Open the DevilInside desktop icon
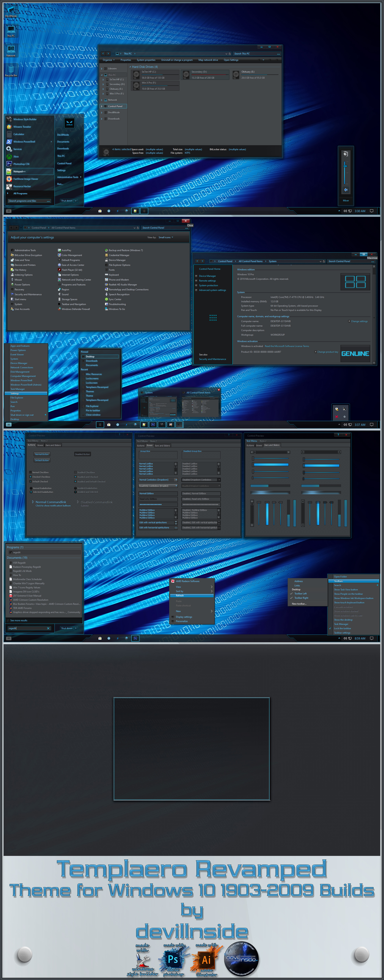384x980 pixels. pos(11,11)
